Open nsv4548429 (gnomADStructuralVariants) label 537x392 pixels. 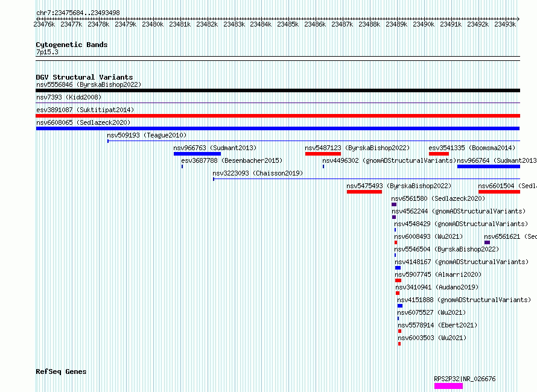(461, 224)
